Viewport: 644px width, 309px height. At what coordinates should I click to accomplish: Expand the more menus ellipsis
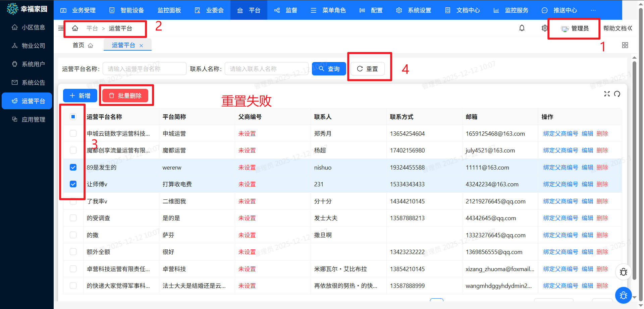pos(593,10)
